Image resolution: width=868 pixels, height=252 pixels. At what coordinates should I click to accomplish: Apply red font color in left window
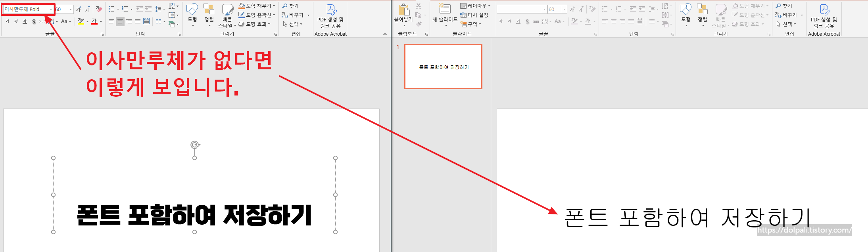click(x=94, y=21)
